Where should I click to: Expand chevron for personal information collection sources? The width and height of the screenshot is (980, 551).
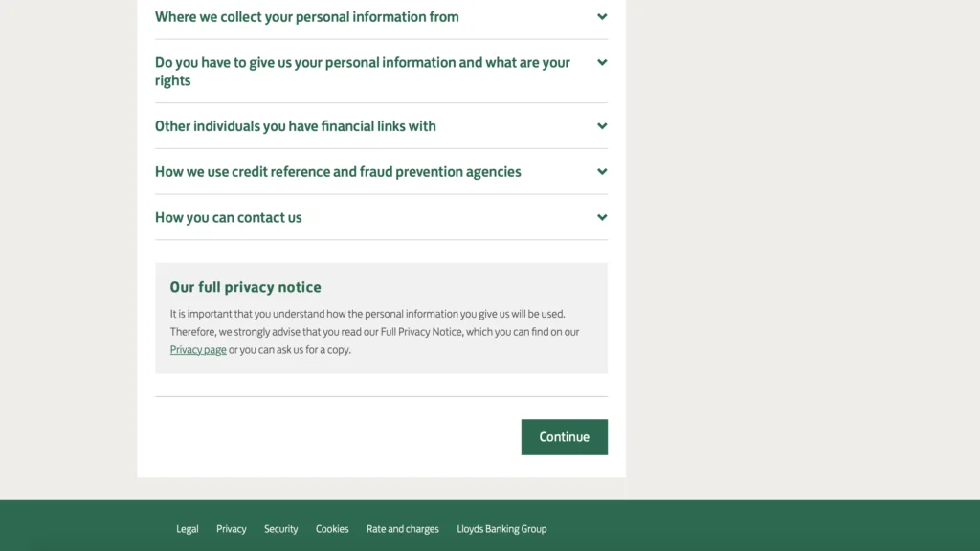click(x=602, y=17)
